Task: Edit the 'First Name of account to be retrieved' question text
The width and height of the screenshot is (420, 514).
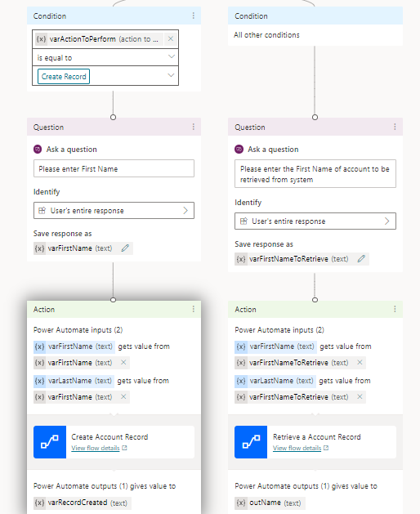Action: pos(315,174)
